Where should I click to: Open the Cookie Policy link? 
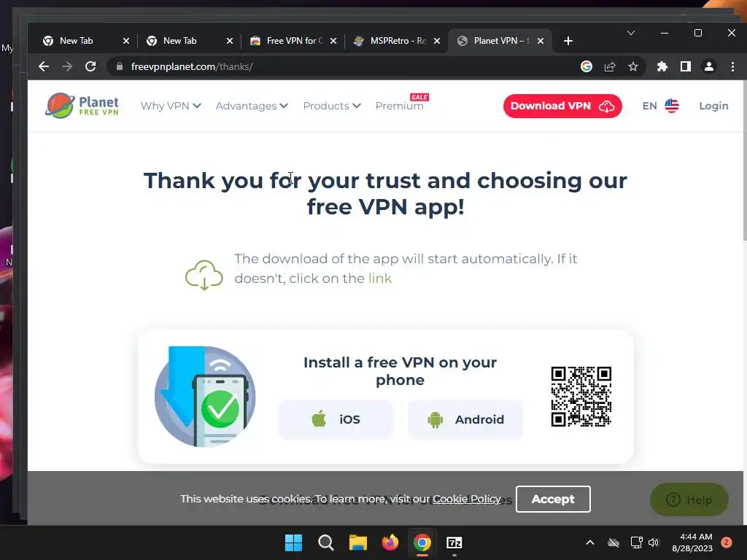pos(467,499)
